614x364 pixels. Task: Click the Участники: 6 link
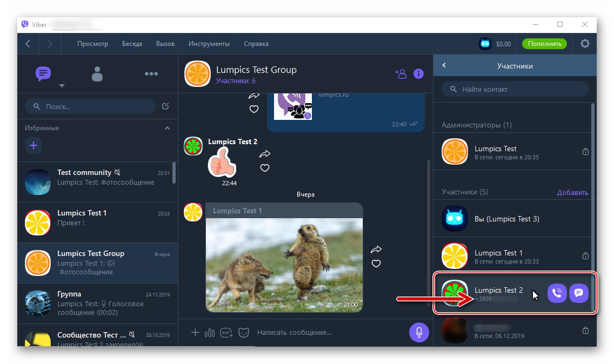click(236, 80)
